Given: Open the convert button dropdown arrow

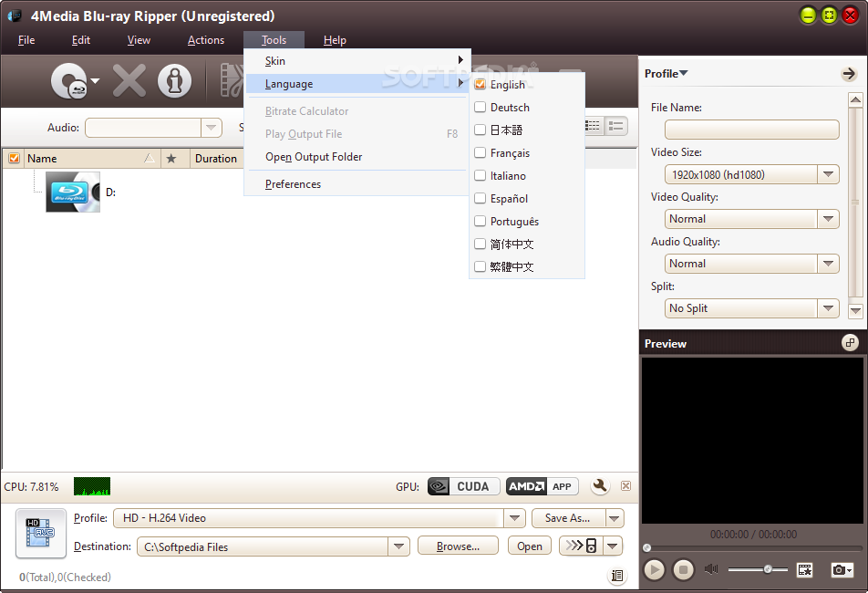Looking at the screenshot, I should (x=613, y=546).
